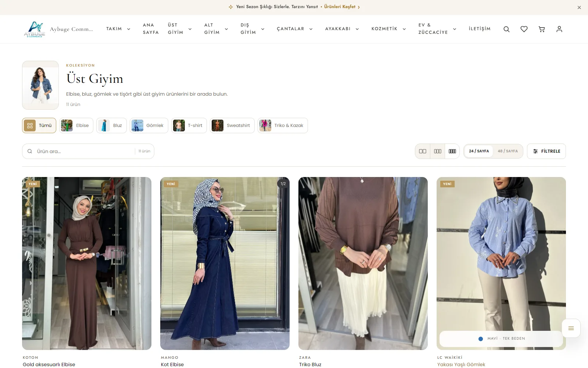This screenshot has height=368, width=588.
Task: Follow the Ürünleri Keşfet link
Action: pyautogui.click(x=342, y=7)
